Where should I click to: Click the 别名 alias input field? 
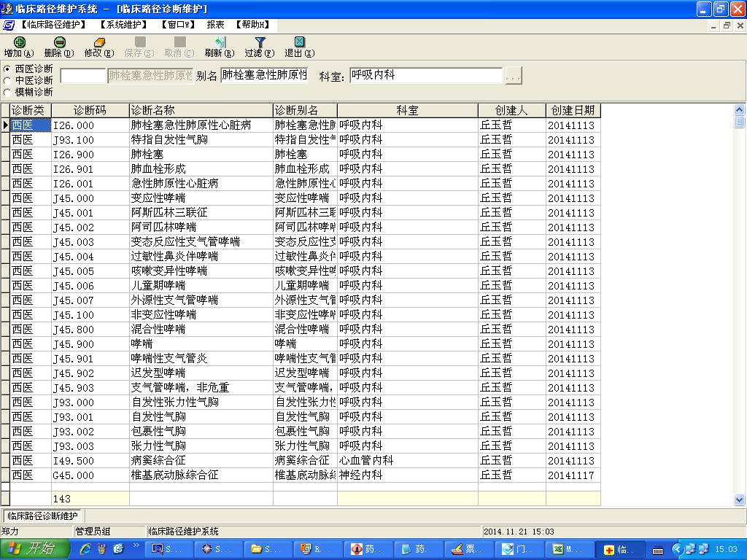pos(264,75)
